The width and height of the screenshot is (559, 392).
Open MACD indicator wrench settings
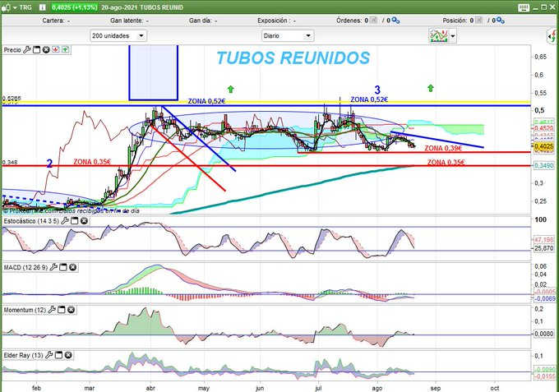click(x=53, y=267)
